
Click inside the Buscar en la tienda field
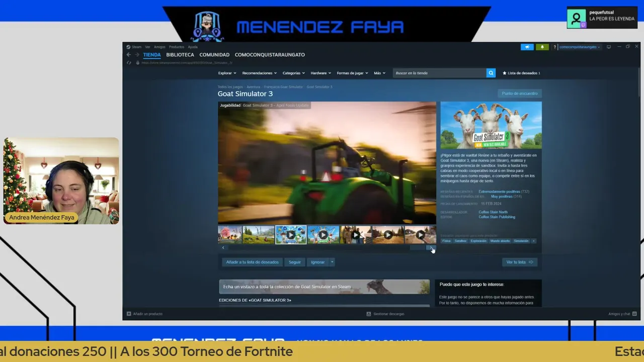pos(439,73)
